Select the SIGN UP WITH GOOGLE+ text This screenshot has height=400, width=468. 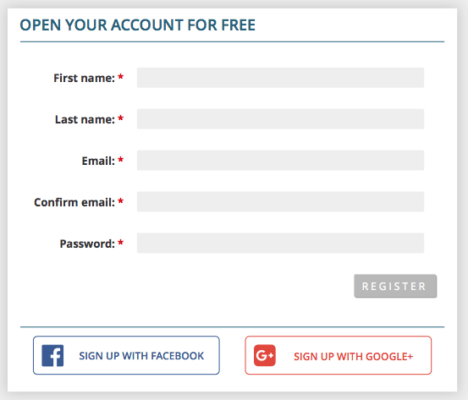(x=353, y=357)
